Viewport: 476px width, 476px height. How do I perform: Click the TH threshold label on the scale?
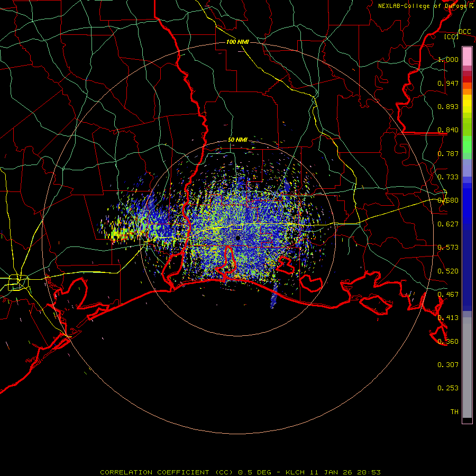pos(454,412)
